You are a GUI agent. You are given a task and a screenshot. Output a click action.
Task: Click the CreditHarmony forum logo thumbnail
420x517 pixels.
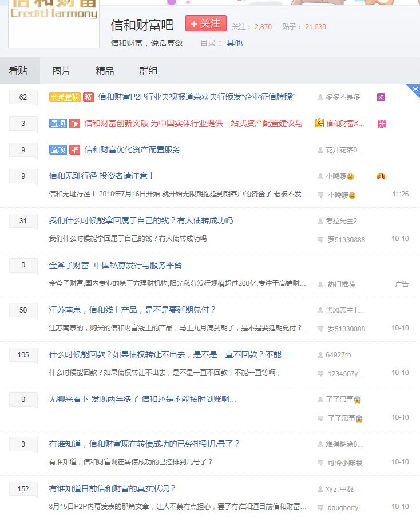tap(54, 23)
